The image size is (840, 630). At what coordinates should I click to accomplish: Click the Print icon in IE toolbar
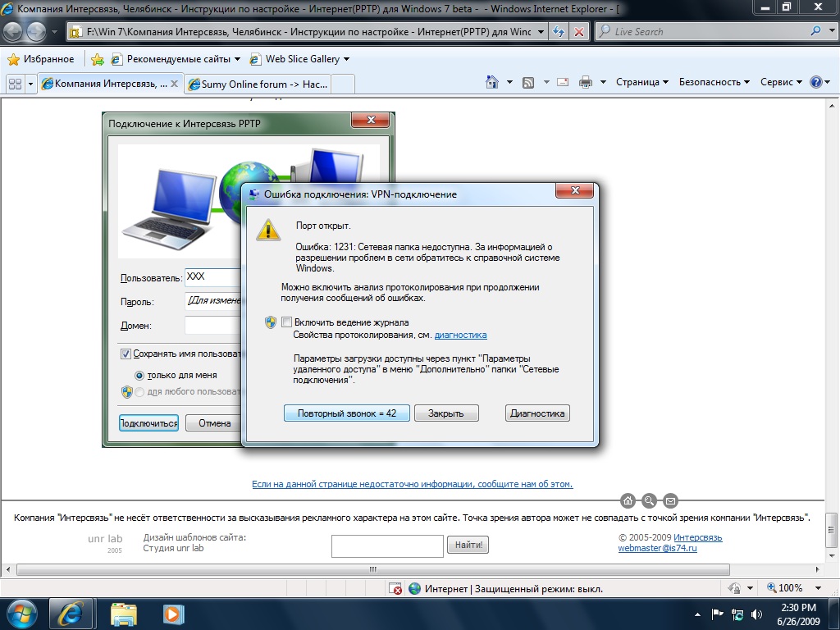[x=586, y=82]
